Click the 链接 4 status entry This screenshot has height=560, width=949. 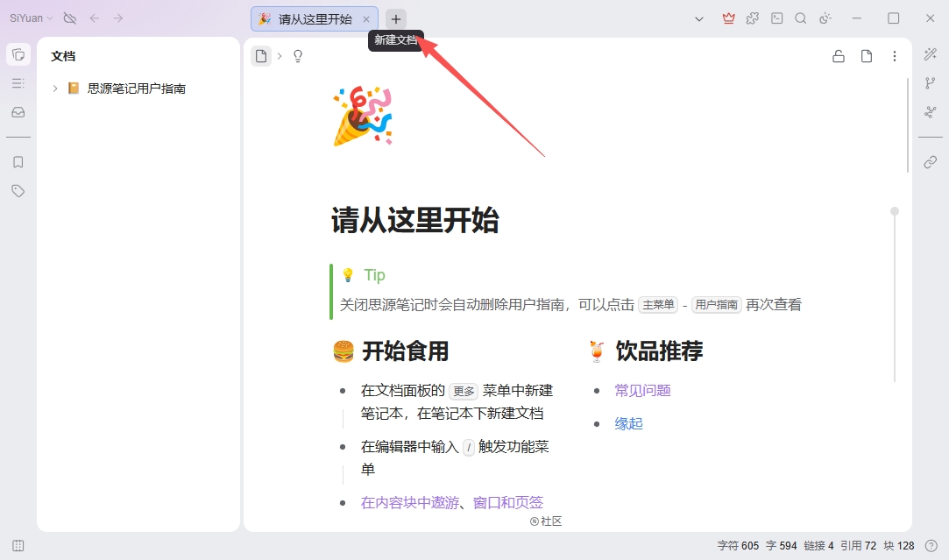point(819,545)
